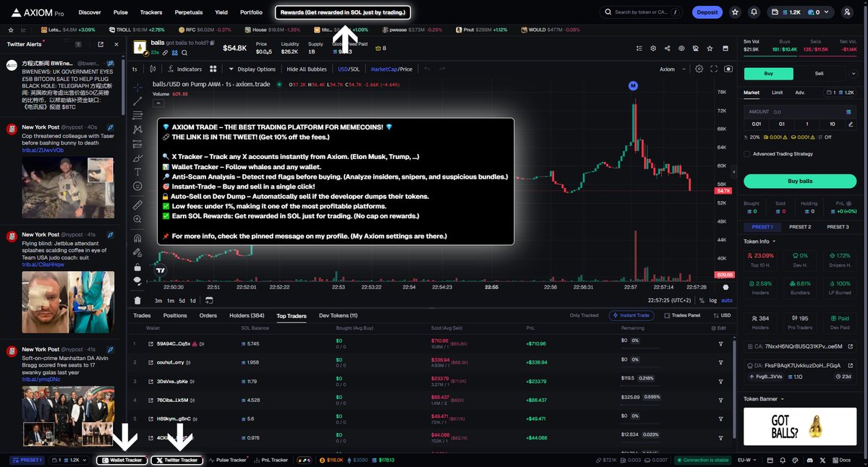
Task: Open the Discover menu
Action: tap(90, 12)
